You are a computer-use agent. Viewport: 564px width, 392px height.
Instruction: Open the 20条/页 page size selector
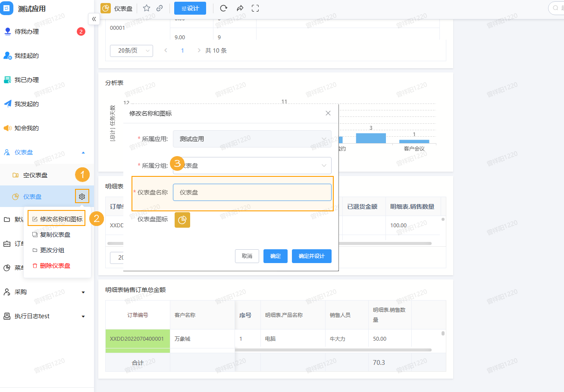[x=131, y=50]
